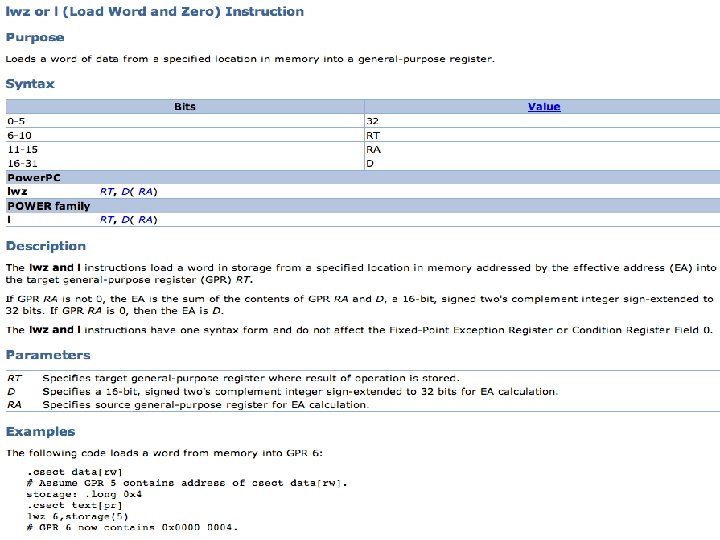Click the 'lwz 6,storage(5)' code line
The height and width of the screenshot is (540, 720).
(78, 516)
